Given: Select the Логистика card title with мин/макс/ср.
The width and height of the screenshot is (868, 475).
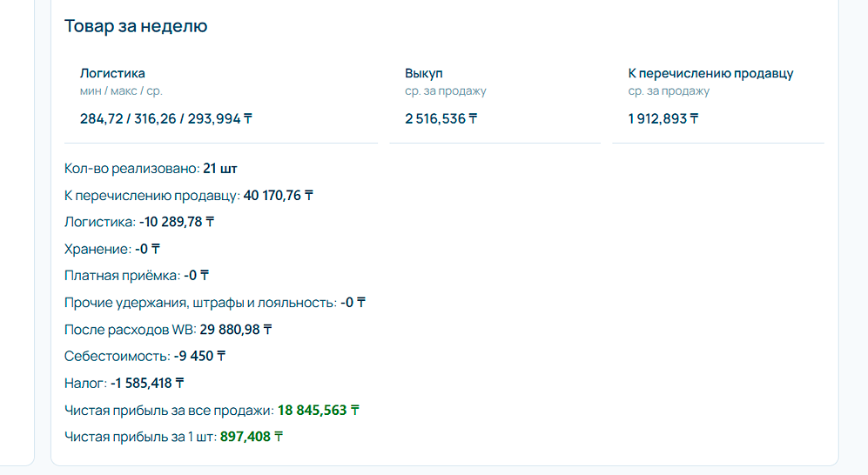Looking at the screenshot, I should [x=112, y=73].
